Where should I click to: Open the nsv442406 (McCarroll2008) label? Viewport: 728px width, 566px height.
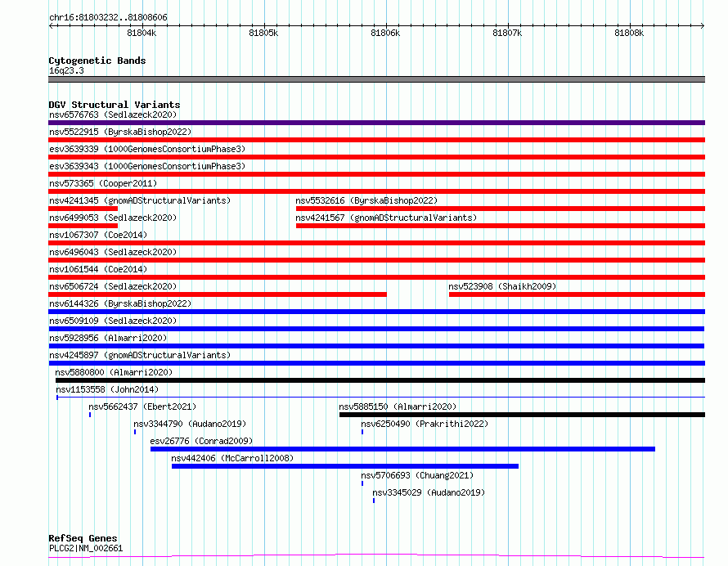(x=232, y=458)
